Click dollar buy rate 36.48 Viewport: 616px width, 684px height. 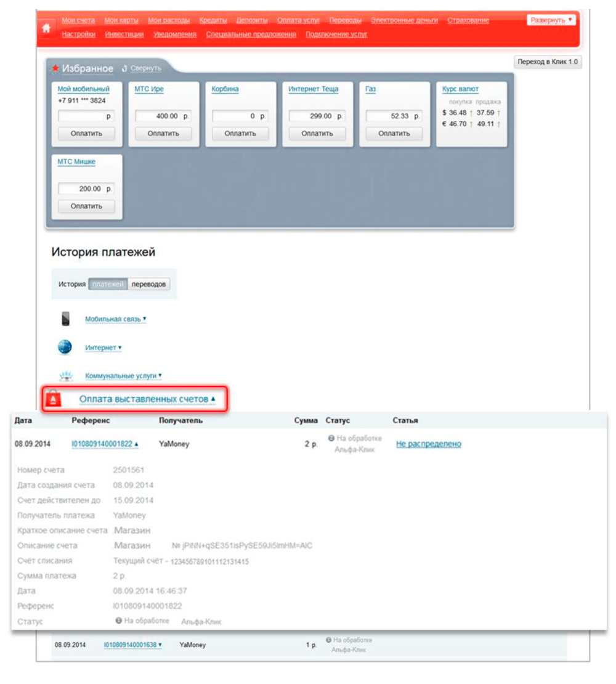458,113
